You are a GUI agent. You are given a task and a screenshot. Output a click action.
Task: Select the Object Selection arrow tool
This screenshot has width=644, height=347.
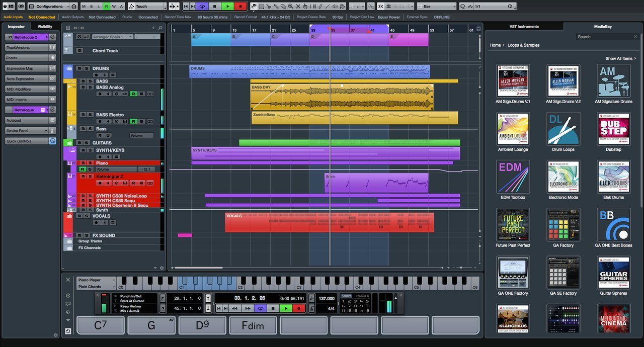coord(253,6)
